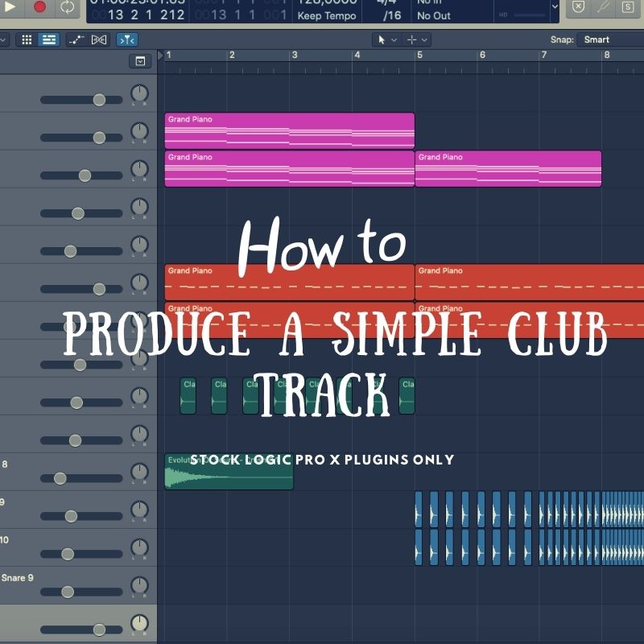Select the magenta Grand Piano region starting at bar 5
Image resolution: width=644 pixels, height=644 pixels.
[x=508, y=169]
